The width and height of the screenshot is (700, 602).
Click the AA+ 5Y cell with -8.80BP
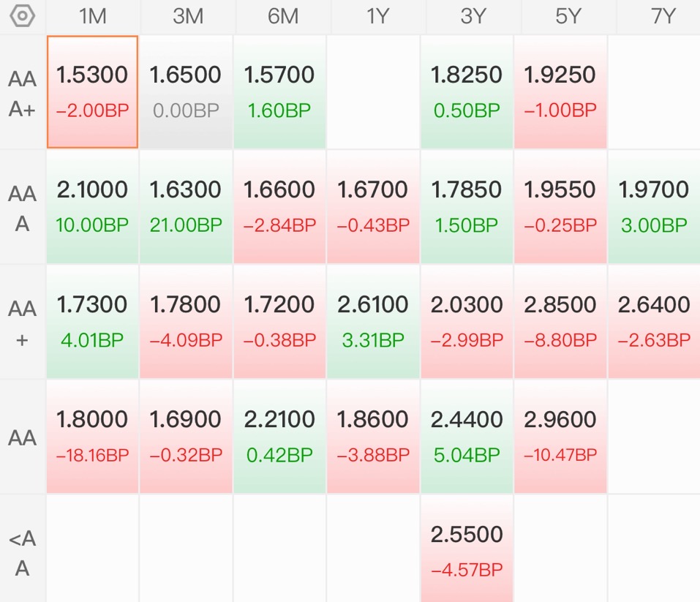(560, 322)
